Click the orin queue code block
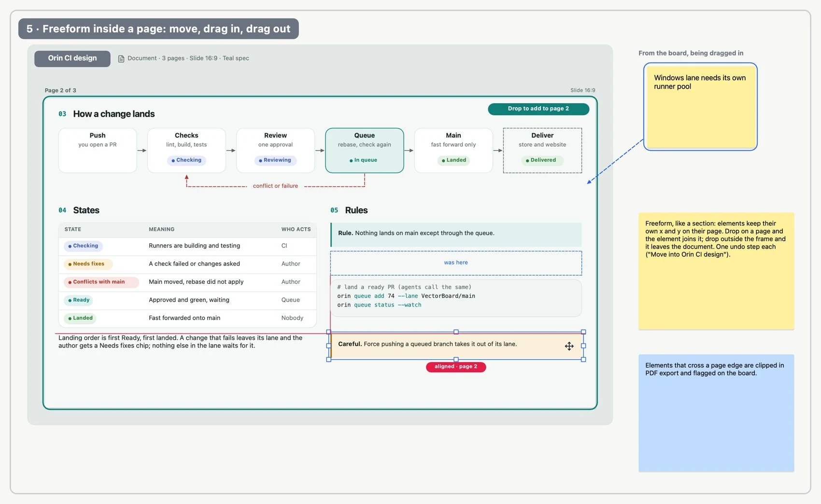Screen dimensions: 821x504 456,298
